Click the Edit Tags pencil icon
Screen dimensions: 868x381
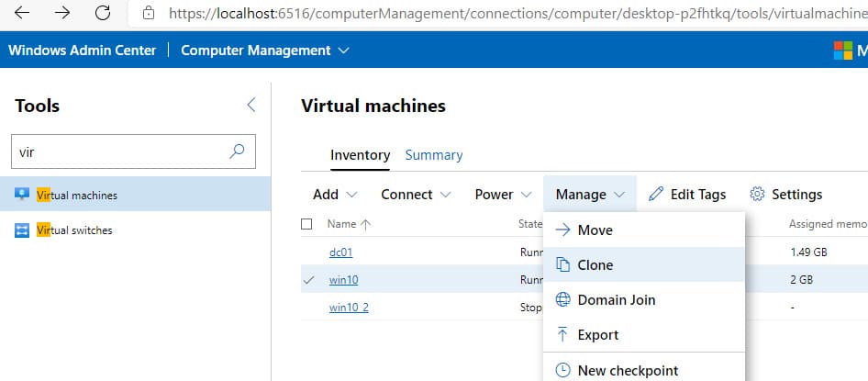click(656, 194)
